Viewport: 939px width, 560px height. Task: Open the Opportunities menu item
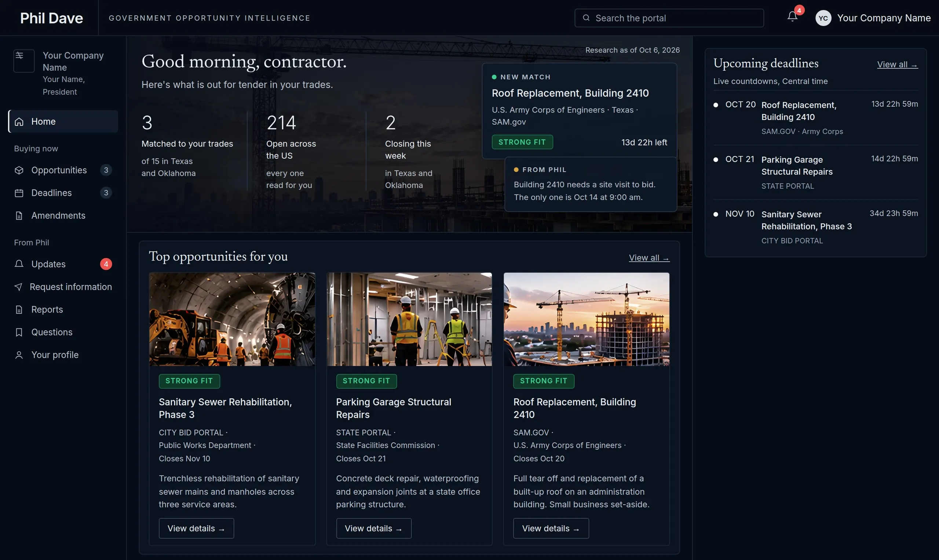coord(63,170)
